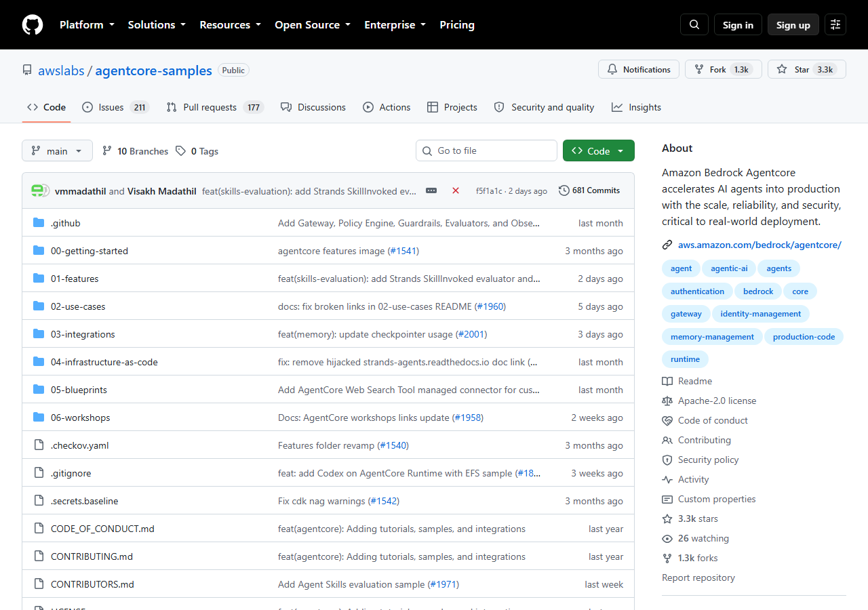
Task: Click the CONTRIBUTORS.md file icon
Action: click(39, 584)
